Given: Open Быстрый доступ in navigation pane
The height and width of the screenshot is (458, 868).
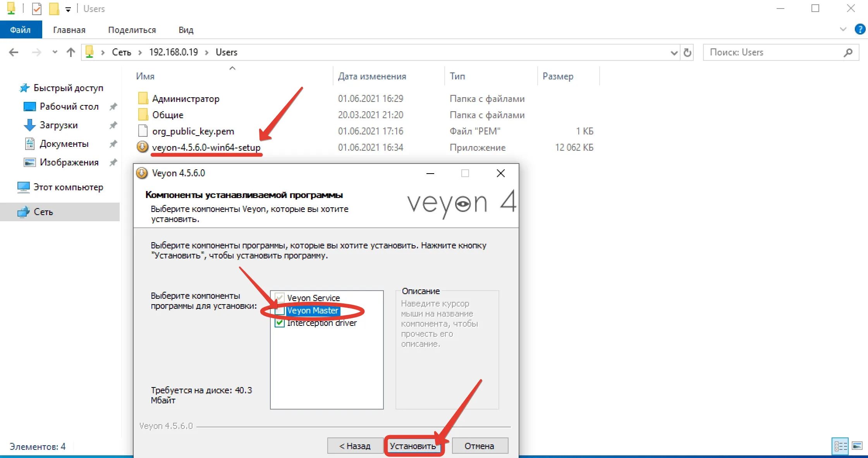Looking at the screenshot, I should click(x=68, y=88).
